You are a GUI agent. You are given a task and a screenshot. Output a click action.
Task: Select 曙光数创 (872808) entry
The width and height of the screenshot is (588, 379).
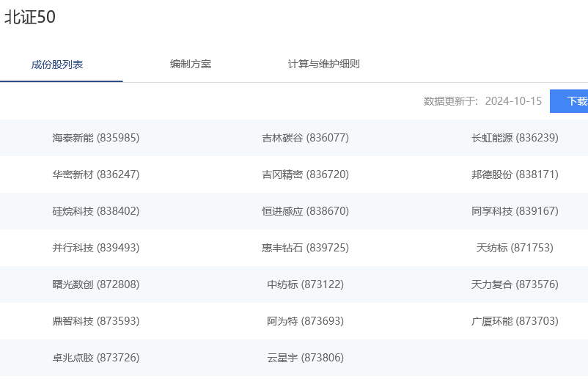[96, 284]
